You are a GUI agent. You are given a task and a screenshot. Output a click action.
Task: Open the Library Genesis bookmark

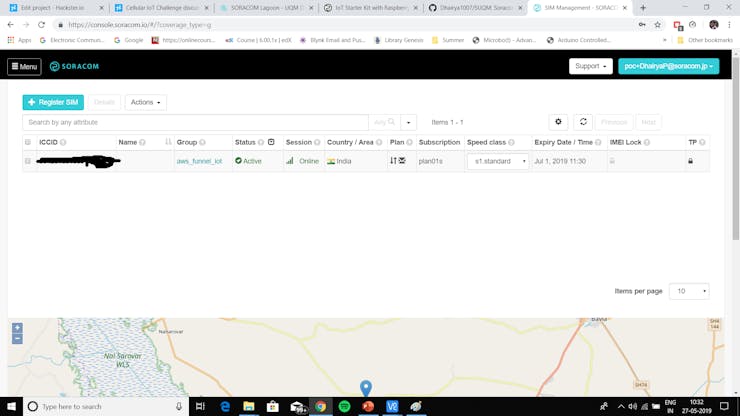399,40
